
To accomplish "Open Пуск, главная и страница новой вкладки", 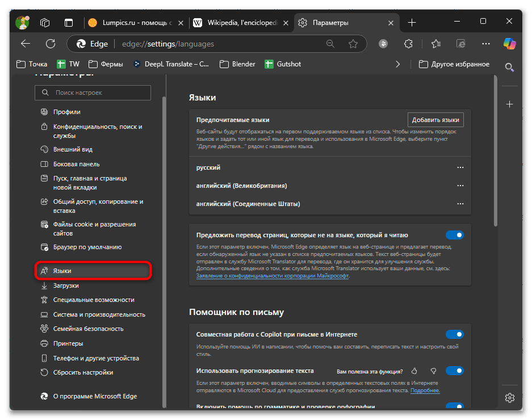I will (90, 183).
